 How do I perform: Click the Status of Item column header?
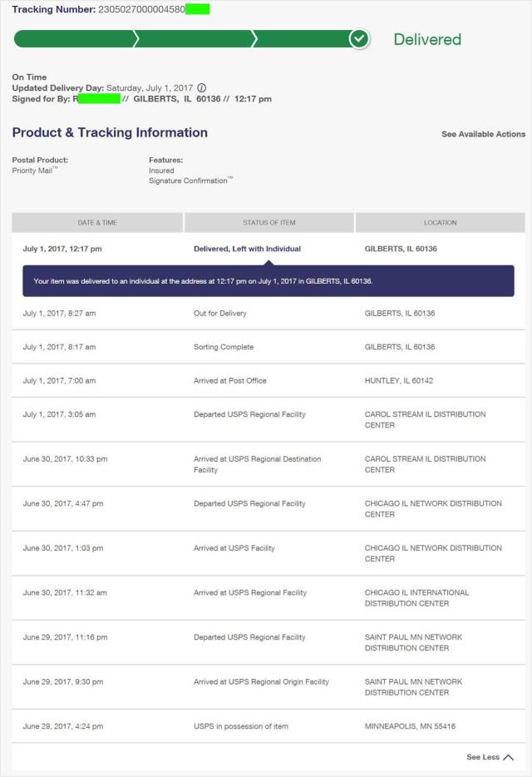pyautogui.click(x=269, y=223)
